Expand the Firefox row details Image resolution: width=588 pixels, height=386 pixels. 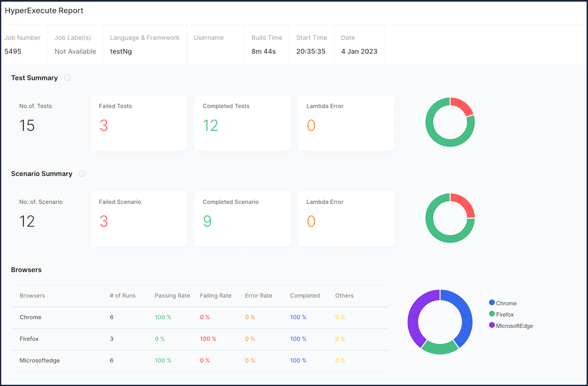coord(30,338)
